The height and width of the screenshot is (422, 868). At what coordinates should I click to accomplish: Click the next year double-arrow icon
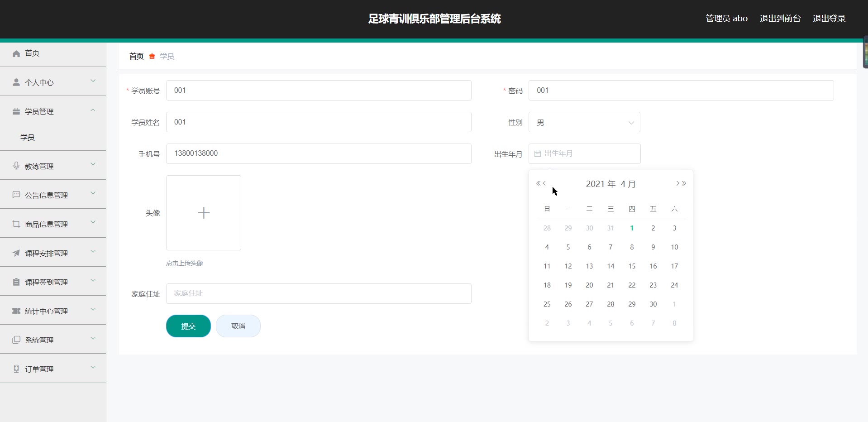pyautogui.click(x=684, y=183)
